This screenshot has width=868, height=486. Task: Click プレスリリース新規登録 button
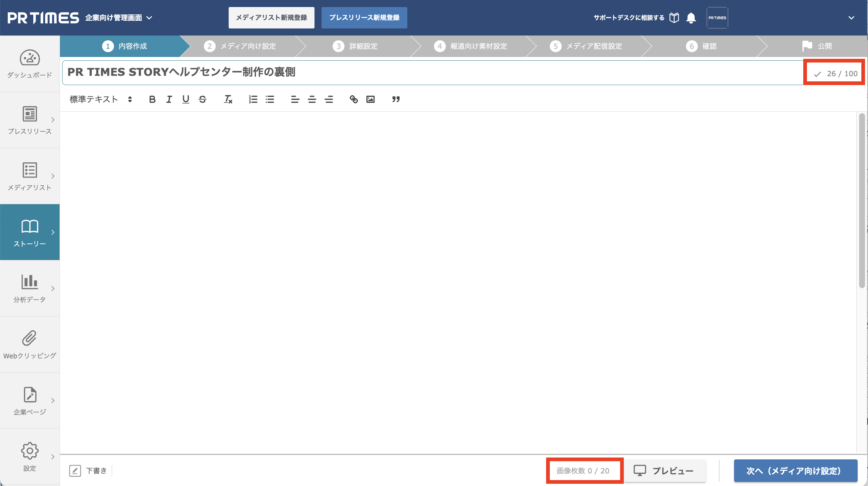click(x=364, y=18)
